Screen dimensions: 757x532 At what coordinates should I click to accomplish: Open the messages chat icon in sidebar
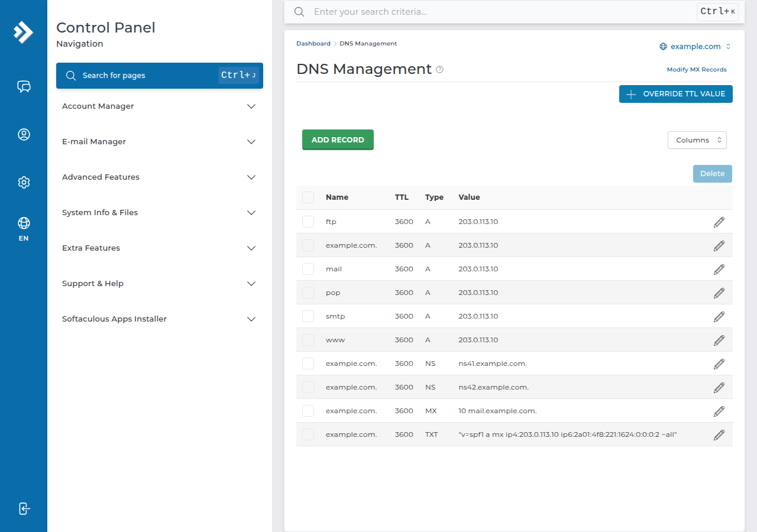click(x=24, y=87)
